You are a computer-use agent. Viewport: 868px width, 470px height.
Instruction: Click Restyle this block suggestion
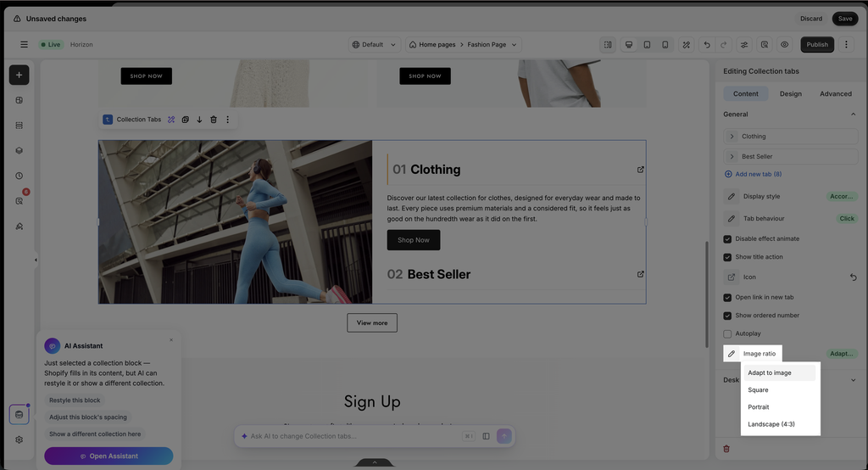click(x=75, y=400)
